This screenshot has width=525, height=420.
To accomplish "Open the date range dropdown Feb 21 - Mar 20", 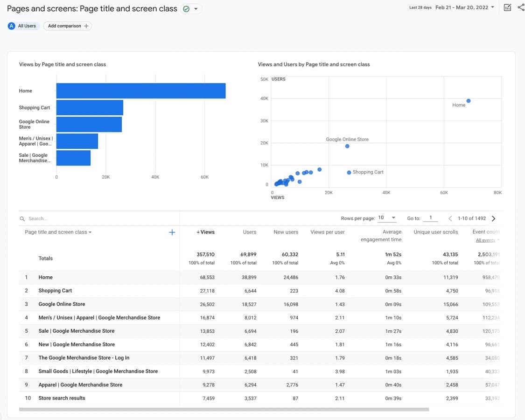I will click(x=465, y=7).
